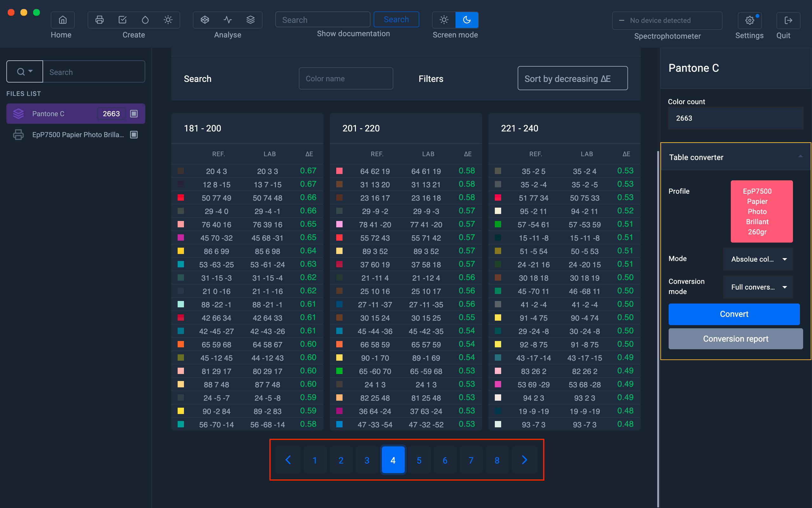Open the Sort by decreasing ΔE dropdown
Image resolution: width=812 pixels, height=508 pixels.
point(573,78)
